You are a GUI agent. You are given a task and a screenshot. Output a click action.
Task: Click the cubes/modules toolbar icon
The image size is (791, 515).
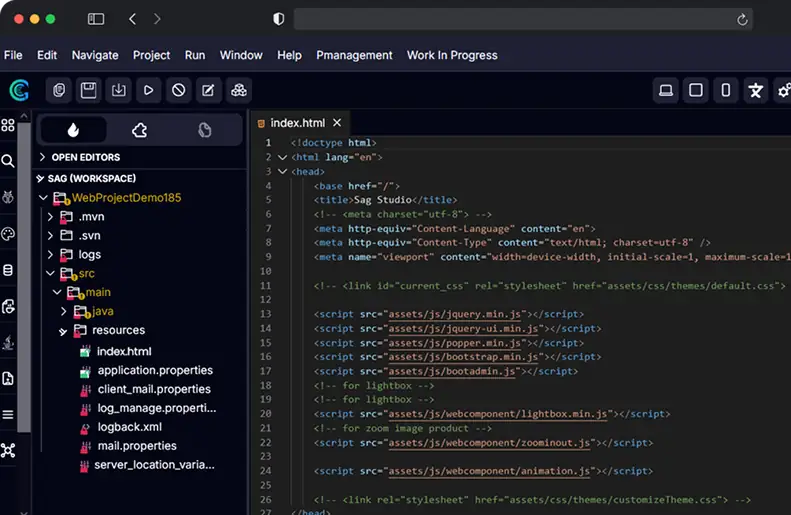tap(239, 90)
